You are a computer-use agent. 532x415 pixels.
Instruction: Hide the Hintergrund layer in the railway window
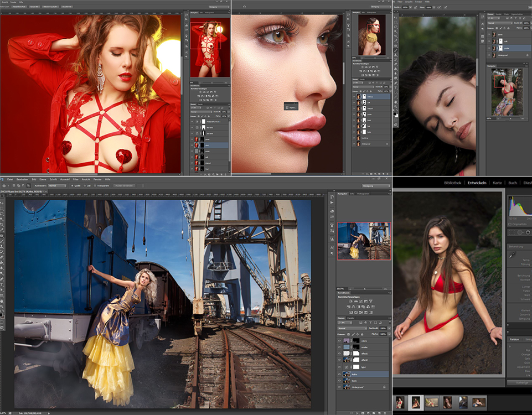tap(339, 387)
